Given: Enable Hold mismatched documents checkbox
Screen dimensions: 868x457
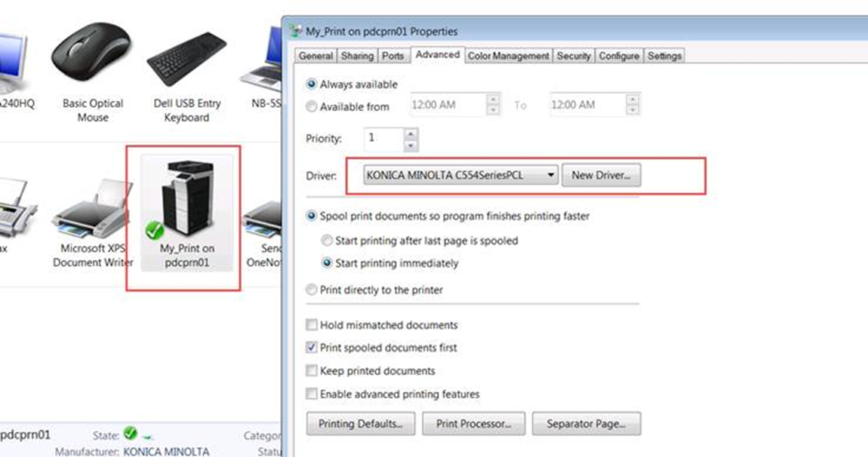Looking at the screenshot, I should coord(311,326).
